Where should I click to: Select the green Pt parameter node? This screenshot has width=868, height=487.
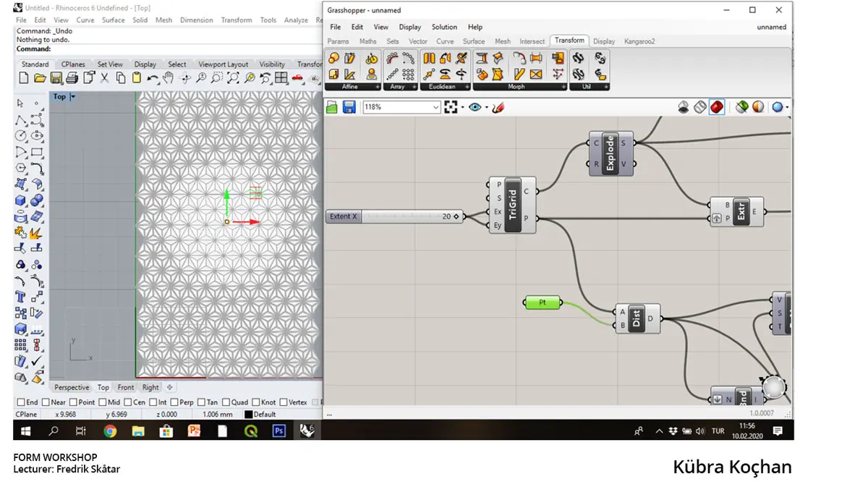(542, 303)
